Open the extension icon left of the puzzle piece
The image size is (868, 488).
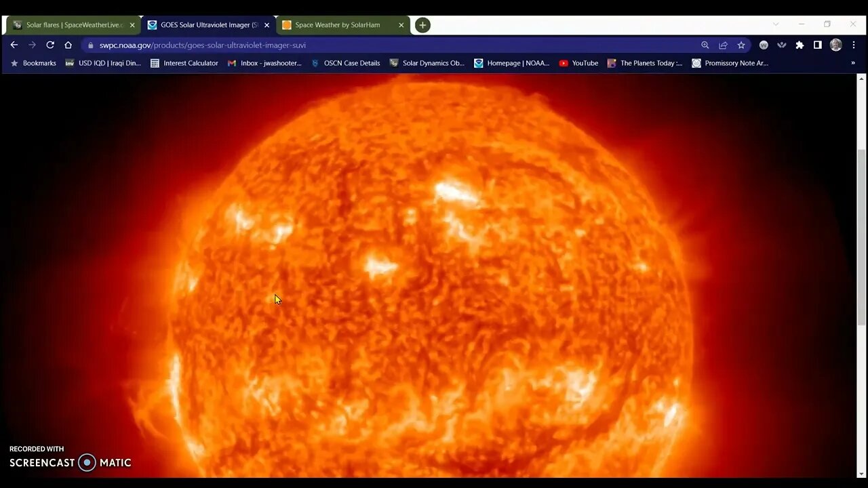[782, 45]
